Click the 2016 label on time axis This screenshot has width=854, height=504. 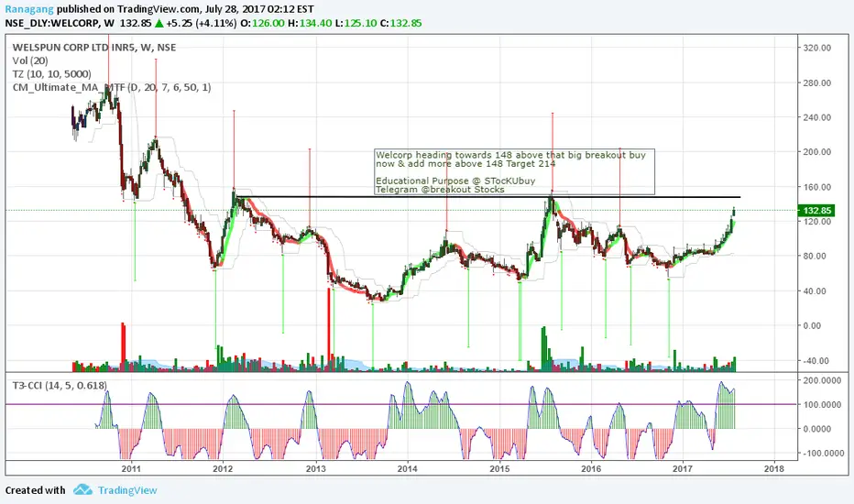592,468
